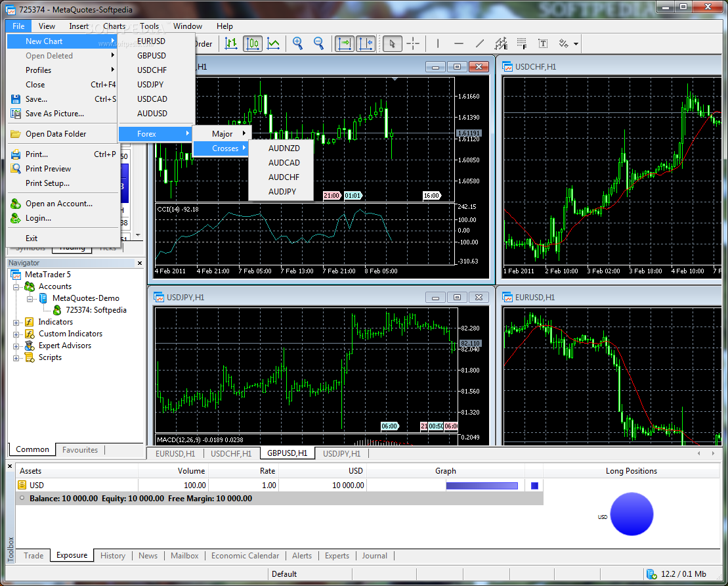
Task: Click the Open an Account icon
Action: point(16,204)
